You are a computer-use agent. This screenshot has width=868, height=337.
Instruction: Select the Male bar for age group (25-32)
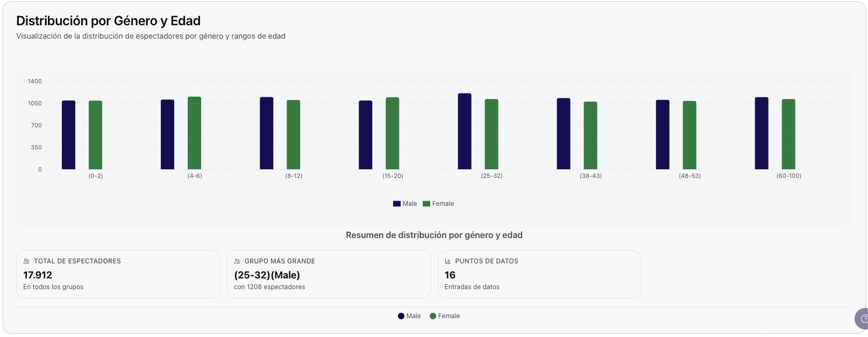[465, 132]
